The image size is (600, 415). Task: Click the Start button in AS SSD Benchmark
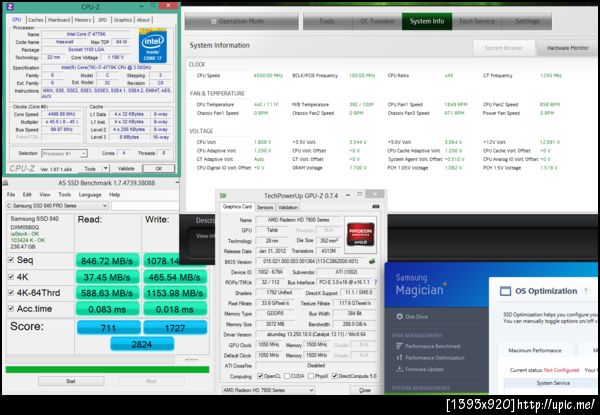71,381
